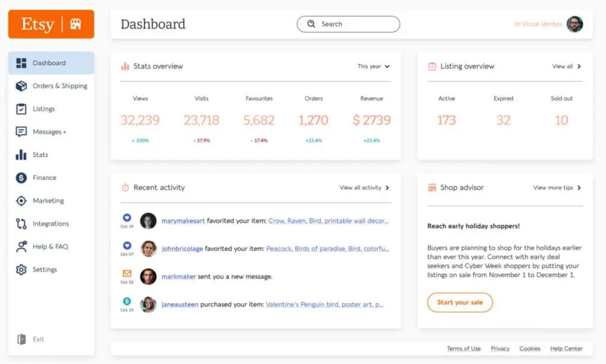
Task: Select the Stats menu item
Action: point(51,155)
